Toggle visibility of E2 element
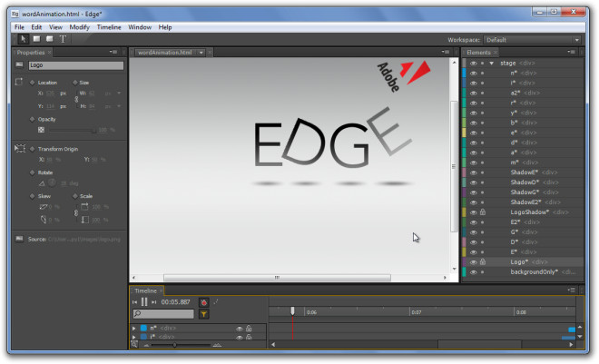599x364 pixels. [x=474, y=222]
